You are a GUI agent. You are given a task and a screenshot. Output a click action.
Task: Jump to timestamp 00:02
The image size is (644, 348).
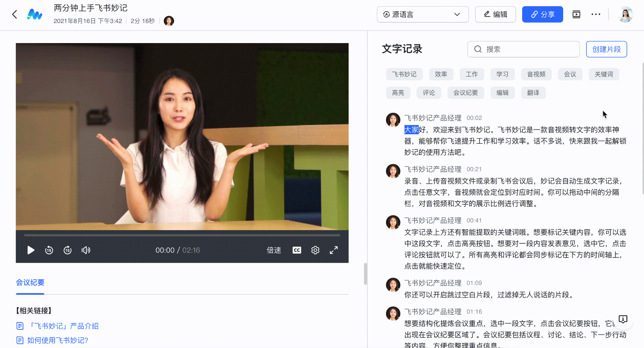(474, 118)
